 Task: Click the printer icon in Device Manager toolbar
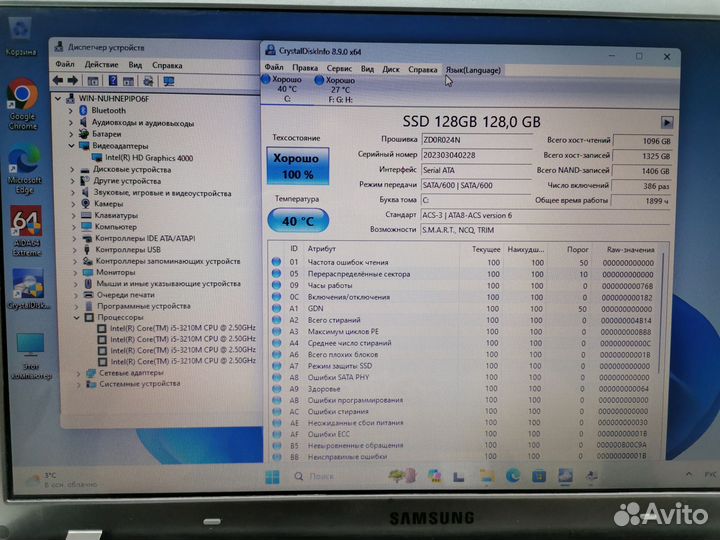click(x=148, y=82)
